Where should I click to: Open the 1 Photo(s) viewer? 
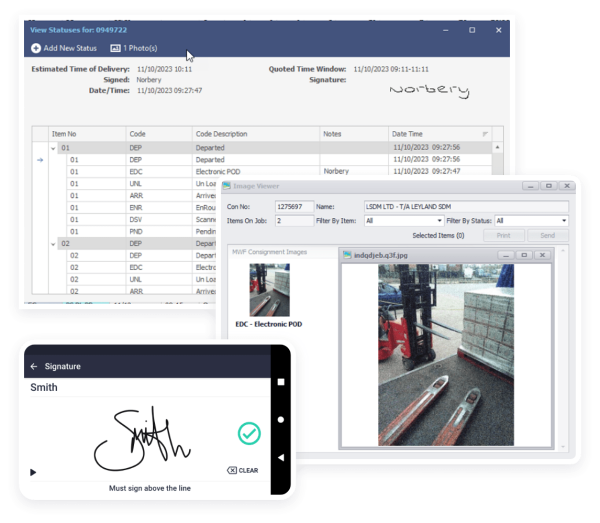(133, 48)
